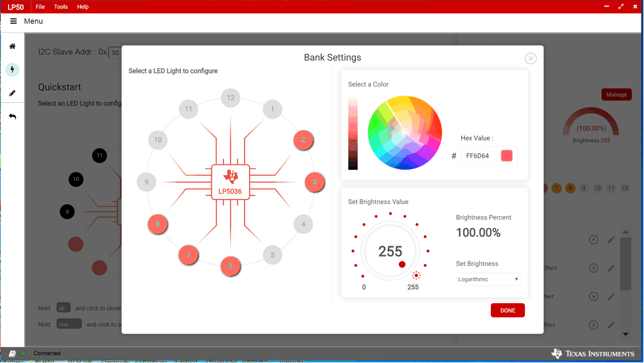The width and height of the screenshot is (644, 363).
Task: Toggle LED 4 in the LED ring
Action: (303, 224)
